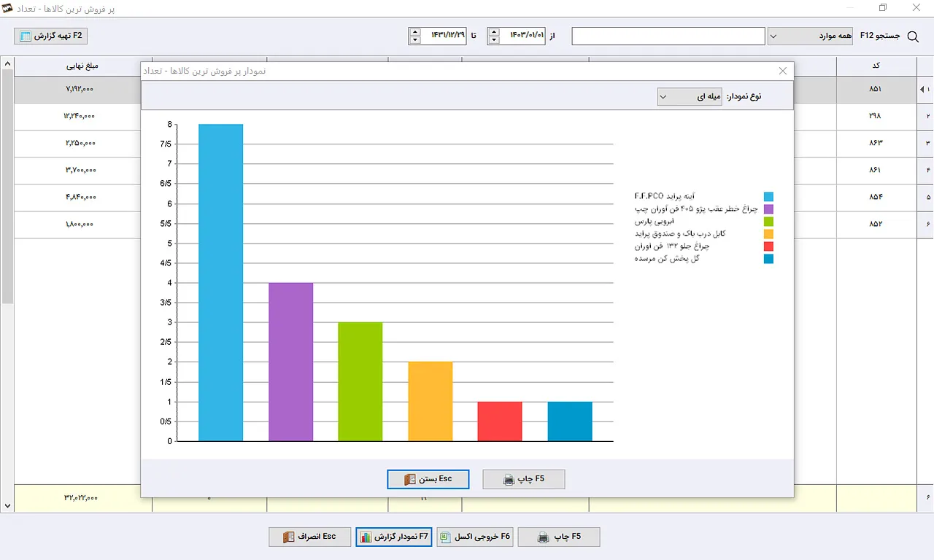The height and width of the screenshot is (560, 934).
Task: Click the table cell with code 298
Action: pos(876,116)
